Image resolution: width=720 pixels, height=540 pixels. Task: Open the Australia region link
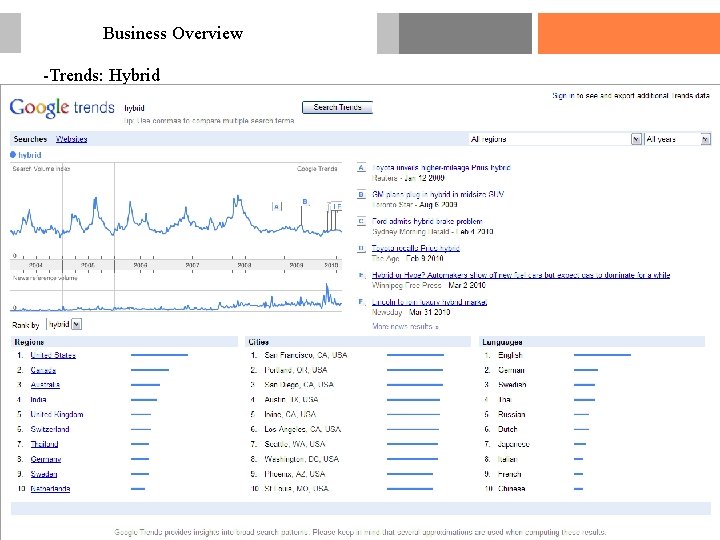pos(45,385)
